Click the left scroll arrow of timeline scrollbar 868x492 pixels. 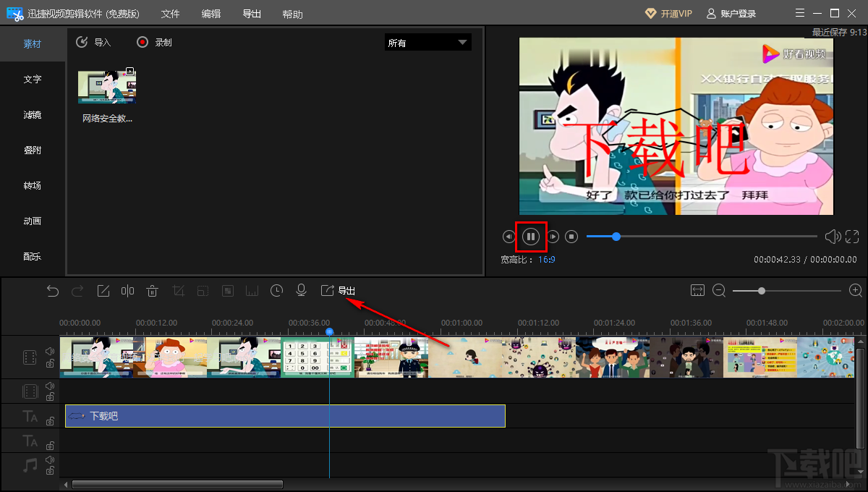pos(66,485)
